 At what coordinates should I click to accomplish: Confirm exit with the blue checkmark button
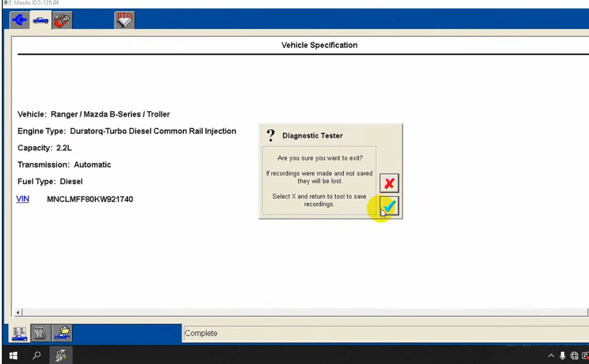point(389,206)
